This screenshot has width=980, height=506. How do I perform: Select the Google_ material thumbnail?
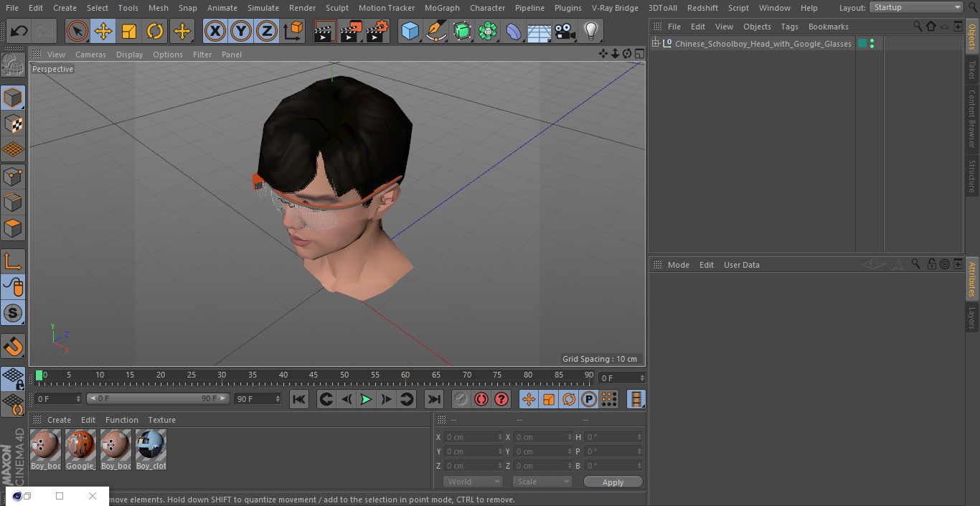click(80, 450)
